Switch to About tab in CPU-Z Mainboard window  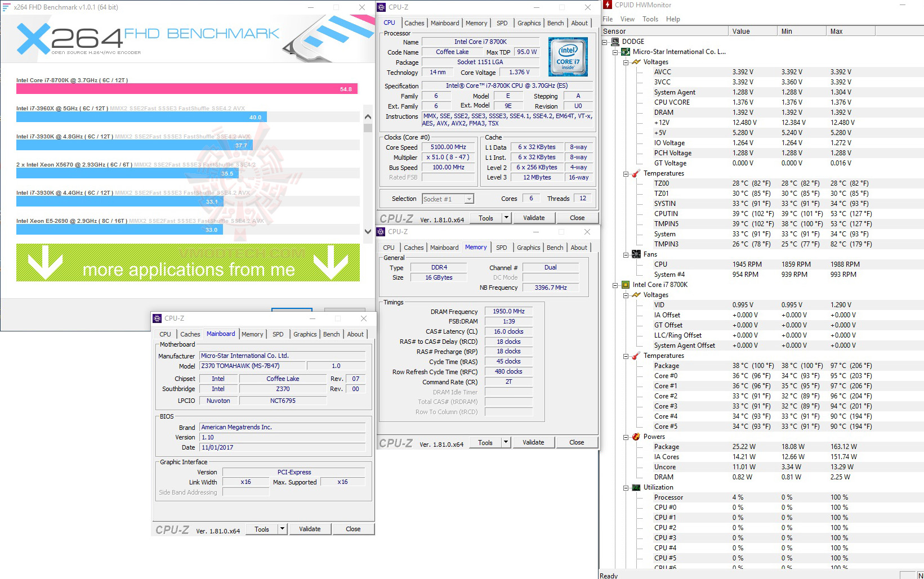pos(355,334)
